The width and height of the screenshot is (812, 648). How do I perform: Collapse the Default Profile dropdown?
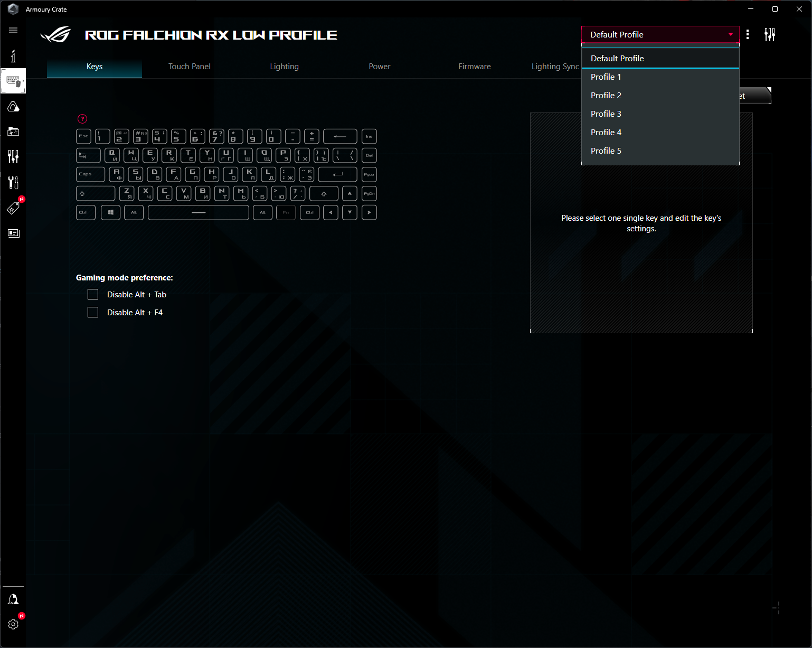coord(660,35)
